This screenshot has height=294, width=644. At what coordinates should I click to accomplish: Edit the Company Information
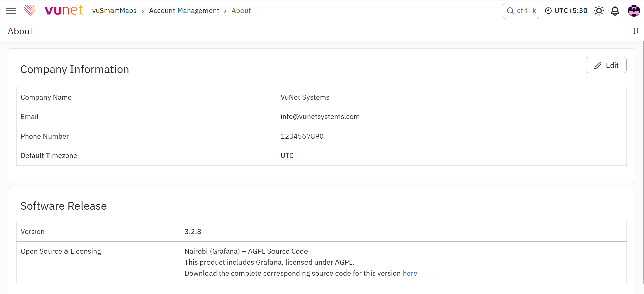606,65
